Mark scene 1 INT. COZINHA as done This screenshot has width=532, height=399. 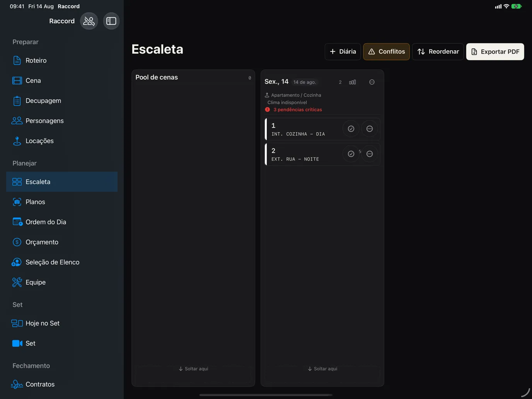(351, 129)
